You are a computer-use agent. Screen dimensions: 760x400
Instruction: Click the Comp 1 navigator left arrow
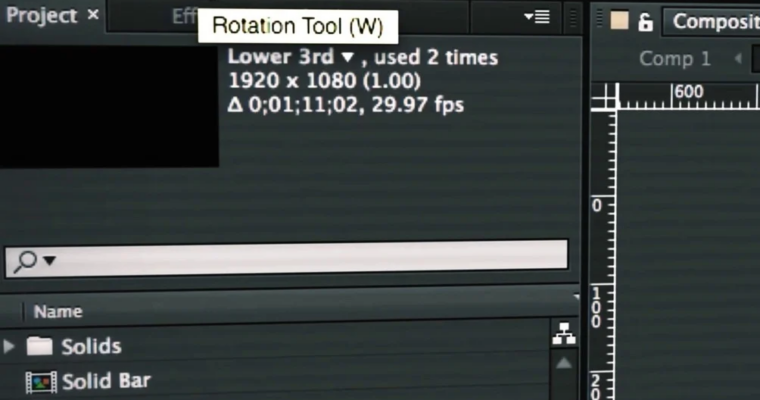point(738,59)
